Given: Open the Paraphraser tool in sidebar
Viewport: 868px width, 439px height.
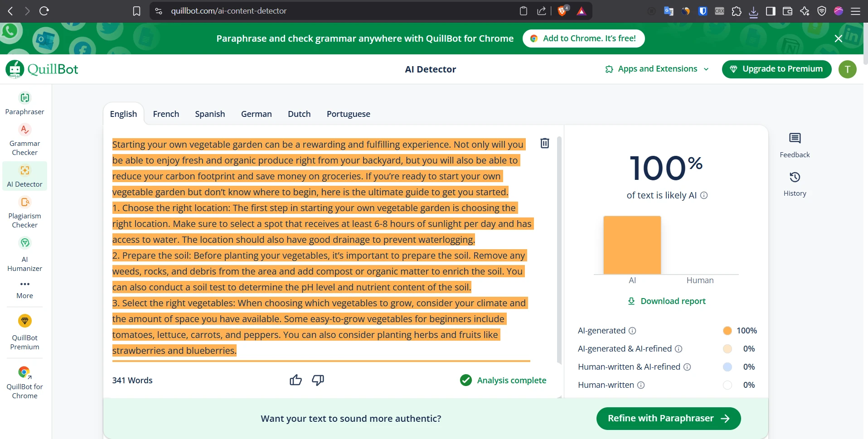Looking at the screenshot, I should [24, 104].
